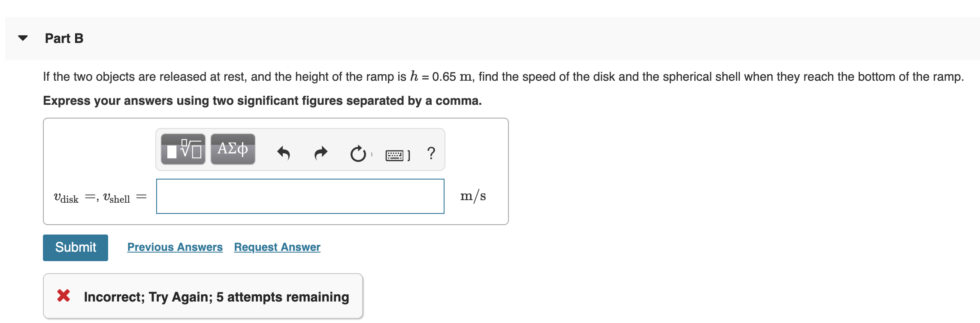This screenshot has width=980, height=323.
Task: Open equation editor help via the question mark
Action: pyautogui.click(x=431, y=152)
